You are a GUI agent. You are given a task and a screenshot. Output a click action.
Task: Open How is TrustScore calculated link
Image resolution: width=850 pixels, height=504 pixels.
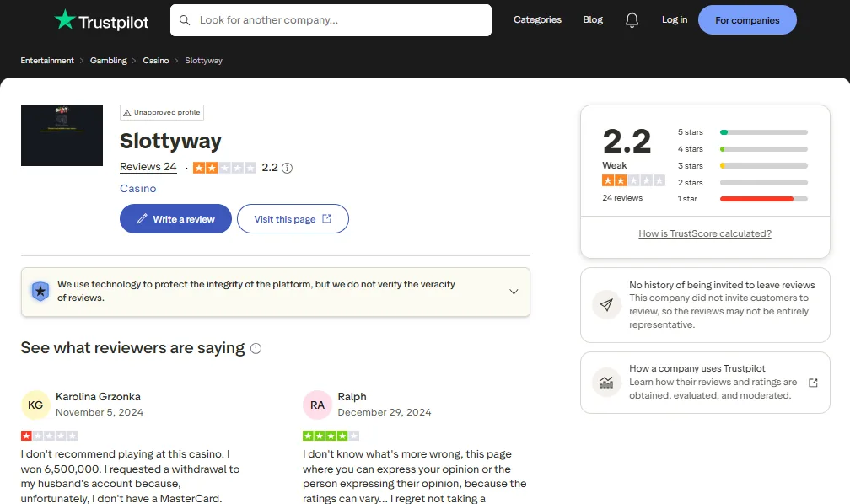705,233
